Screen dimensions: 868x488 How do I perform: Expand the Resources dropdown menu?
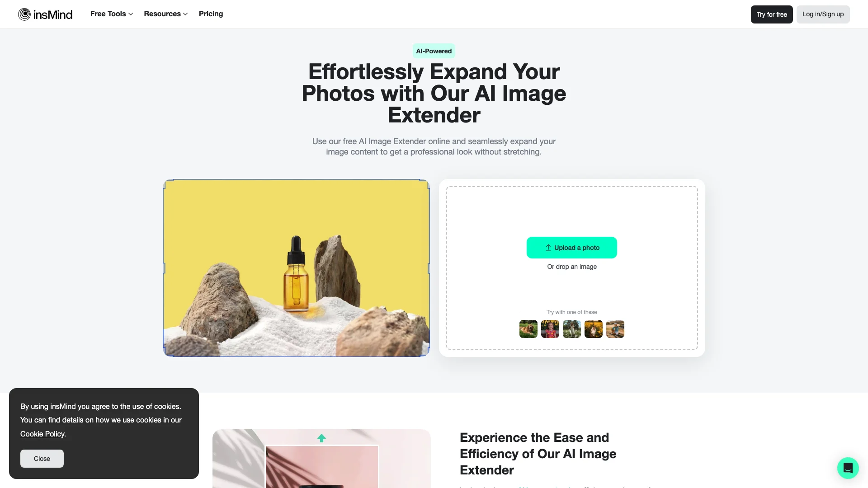click(166, 14)
